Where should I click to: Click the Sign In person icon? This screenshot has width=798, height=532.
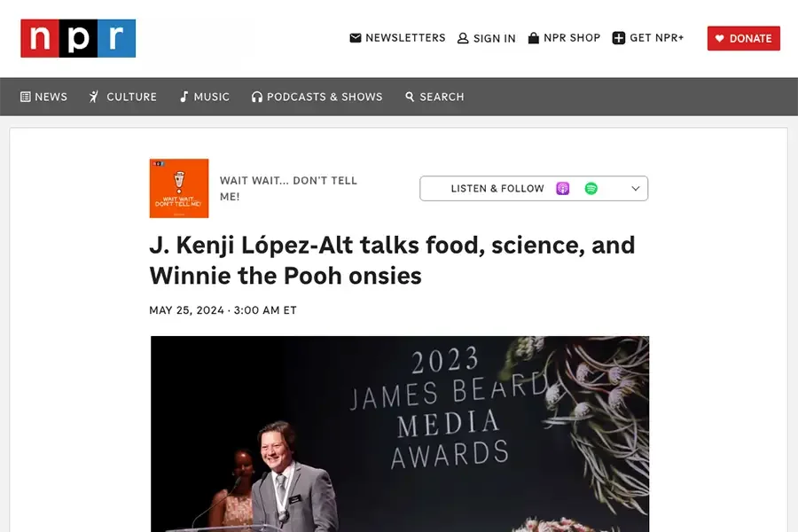coord(463,38)
